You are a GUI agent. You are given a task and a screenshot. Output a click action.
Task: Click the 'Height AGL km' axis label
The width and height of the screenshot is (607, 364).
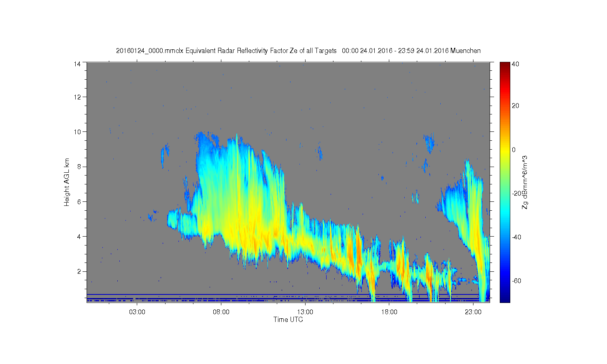coord(67,182)
